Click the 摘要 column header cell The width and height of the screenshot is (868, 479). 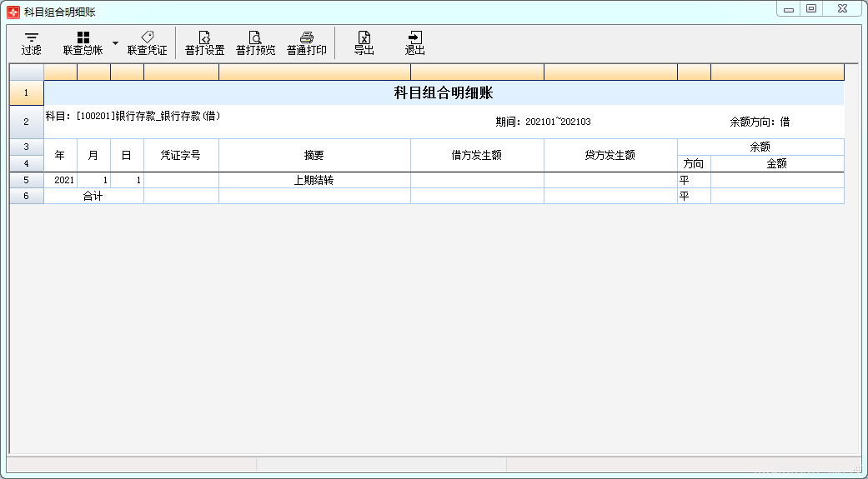[x=314, y=155]
